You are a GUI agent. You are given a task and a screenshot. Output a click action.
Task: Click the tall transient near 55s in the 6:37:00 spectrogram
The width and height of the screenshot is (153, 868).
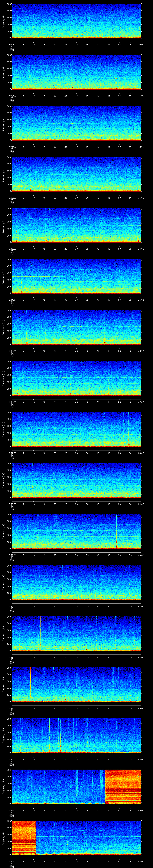129,429
